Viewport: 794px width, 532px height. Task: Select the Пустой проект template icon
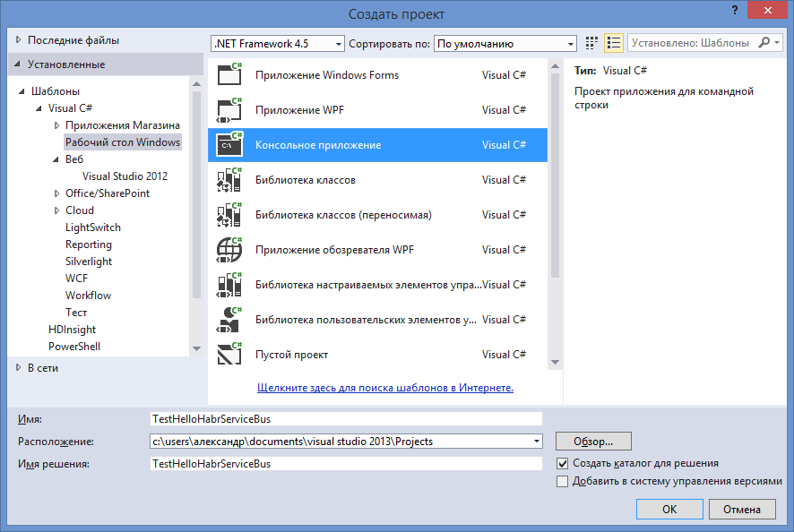(x=229, y=354)
